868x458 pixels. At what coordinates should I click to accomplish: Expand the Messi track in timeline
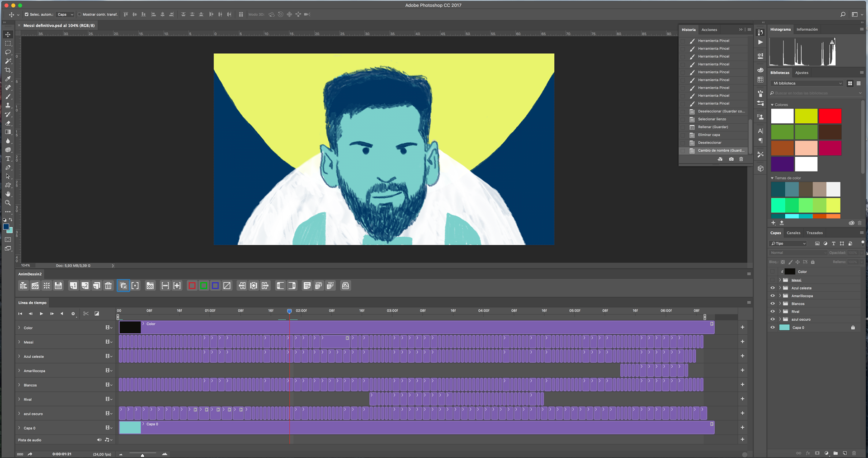click(x=19, y=342)
